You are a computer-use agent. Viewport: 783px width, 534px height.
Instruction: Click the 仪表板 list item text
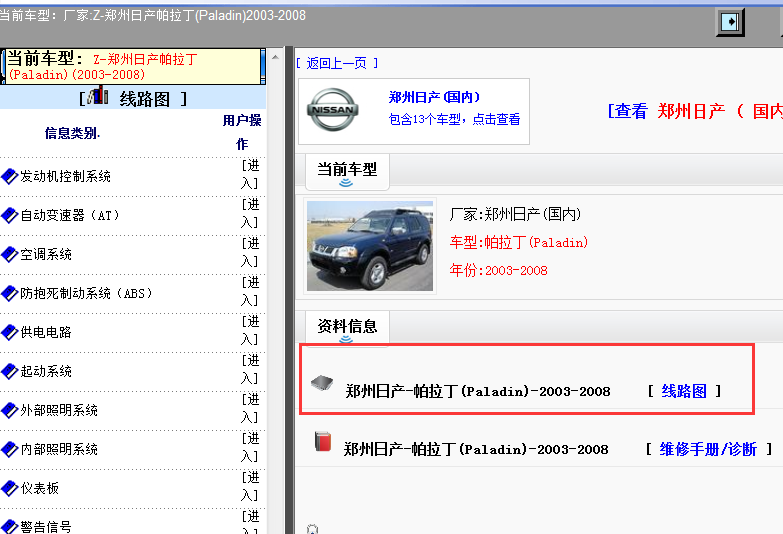[39, 488]
